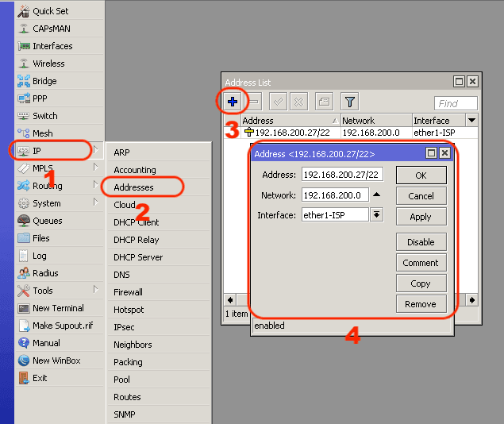Open the PPP section
Image resolution: width=504 pixels, height=424 pixels.
60,98
